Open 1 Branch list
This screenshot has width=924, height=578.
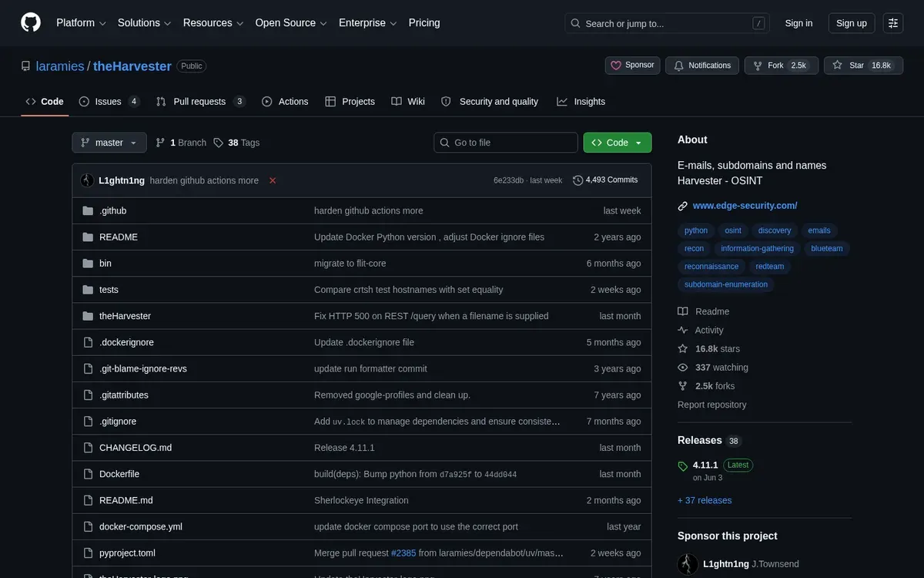coord(181,143)
